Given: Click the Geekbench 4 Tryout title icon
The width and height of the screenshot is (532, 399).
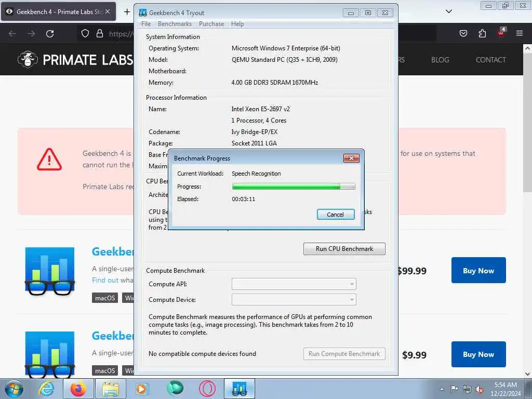Looking at the screenshot, I should 143,13.
